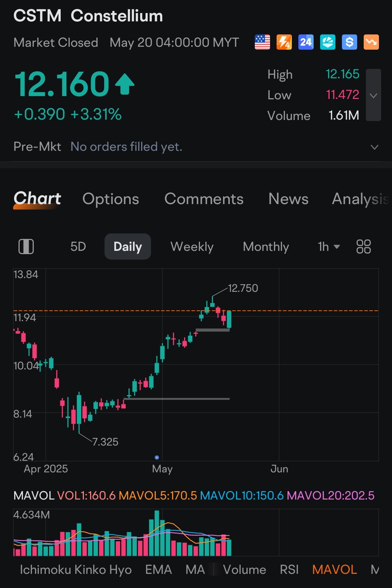Select the Daily timeframe

[x=128, y=247]
